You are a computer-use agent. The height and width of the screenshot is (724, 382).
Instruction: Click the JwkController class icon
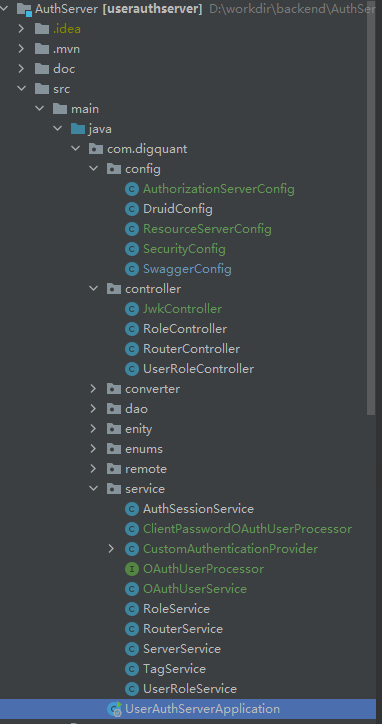(132, 309)
